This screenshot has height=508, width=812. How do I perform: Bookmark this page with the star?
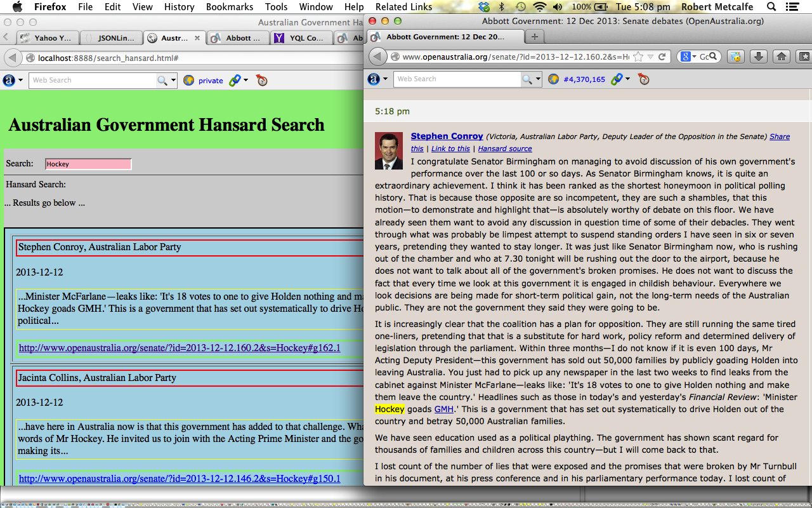point(638,57)
